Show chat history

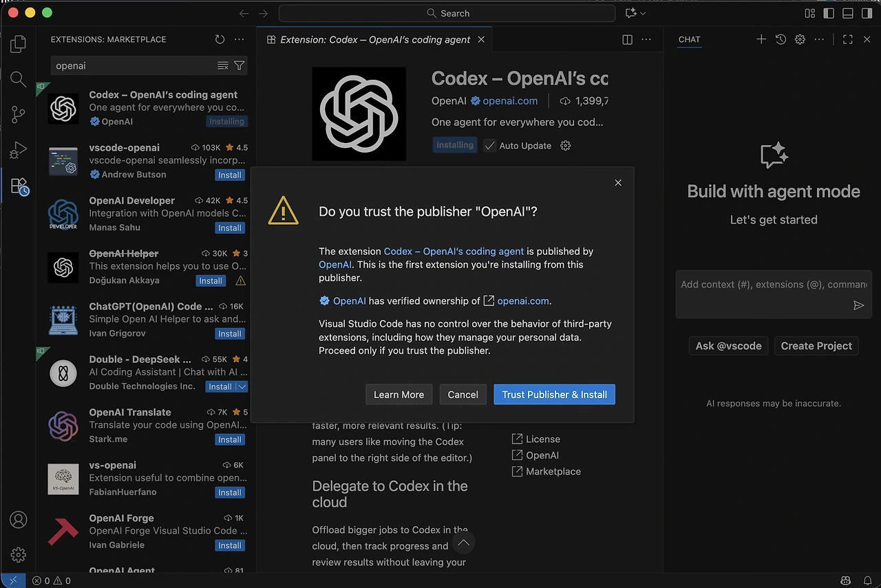[781, 40]
